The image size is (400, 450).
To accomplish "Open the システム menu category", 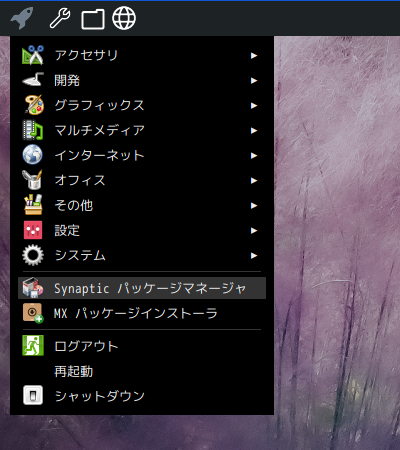I will pyautogui.click(x=142, y=255).
